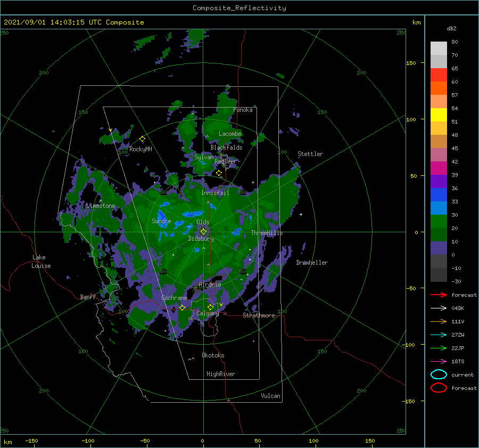Click the yellow diamond marker near Cochrane
479x448 pixels.
(183, 307)
